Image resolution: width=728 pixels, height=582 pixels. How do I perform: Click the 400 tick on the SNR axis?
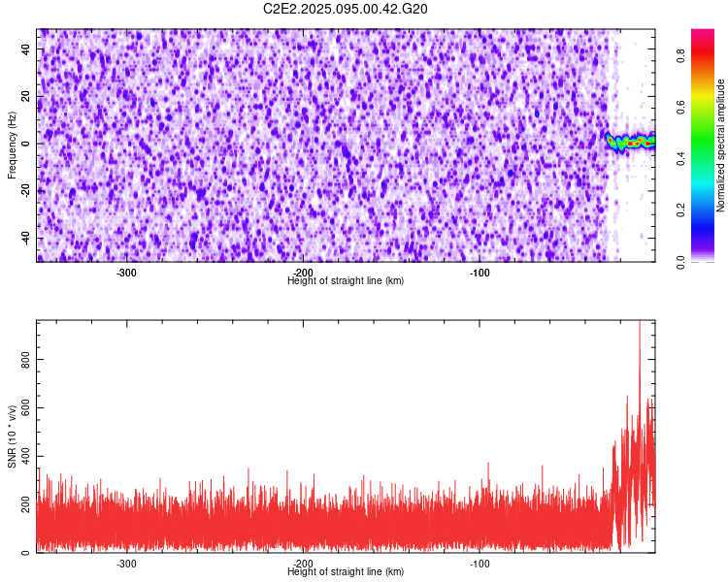(25, 456)
